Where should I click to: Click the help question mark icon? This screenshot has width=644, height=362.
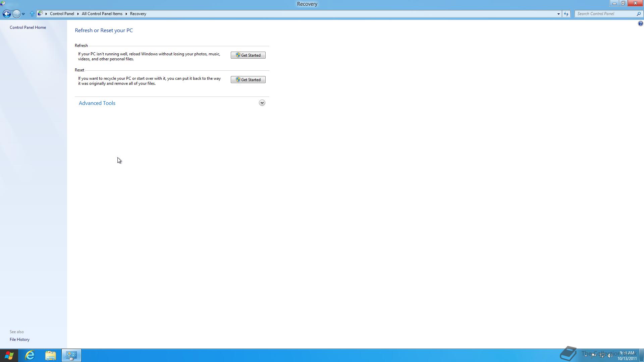tap(640, 23)
